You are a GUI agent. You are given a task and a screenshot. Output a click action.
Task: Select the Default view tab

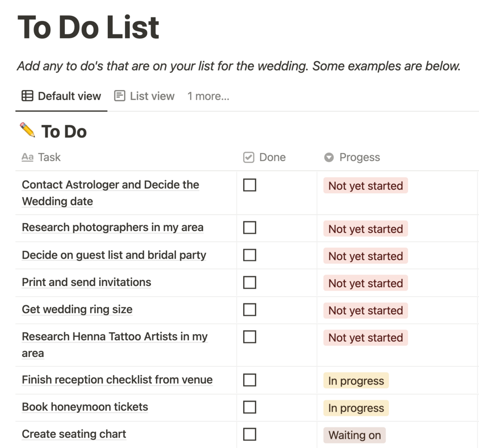(x=69, y=96)
